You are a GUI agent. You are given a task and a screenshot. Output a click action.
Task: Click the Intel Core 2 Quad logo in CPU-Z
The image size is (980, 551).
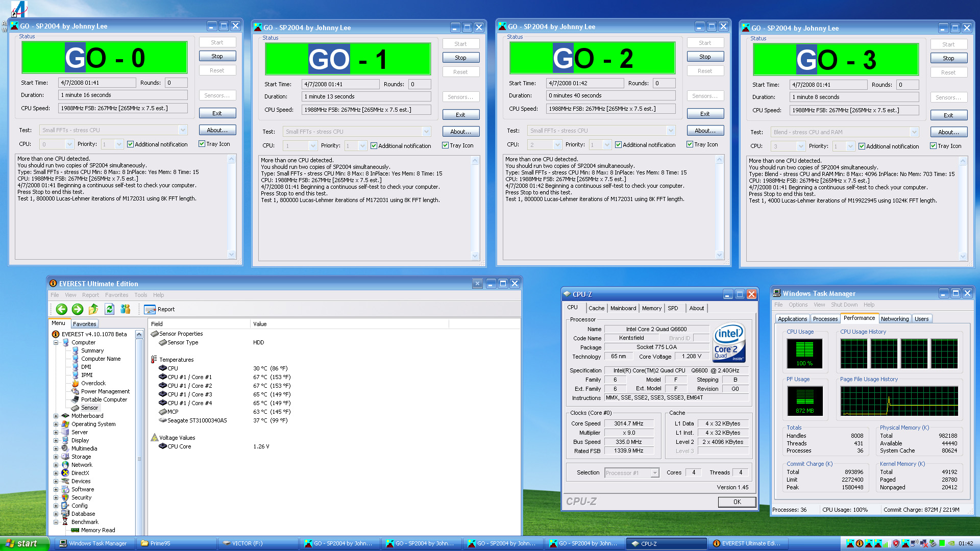729,343
